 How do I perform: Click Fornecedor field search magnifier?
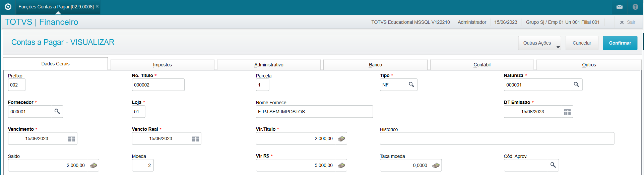(57, 112)
